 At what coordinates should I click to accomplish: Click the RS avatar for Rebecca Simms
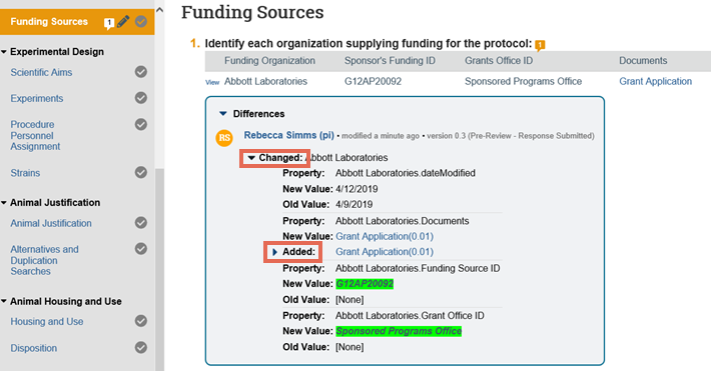click(224, 138)
